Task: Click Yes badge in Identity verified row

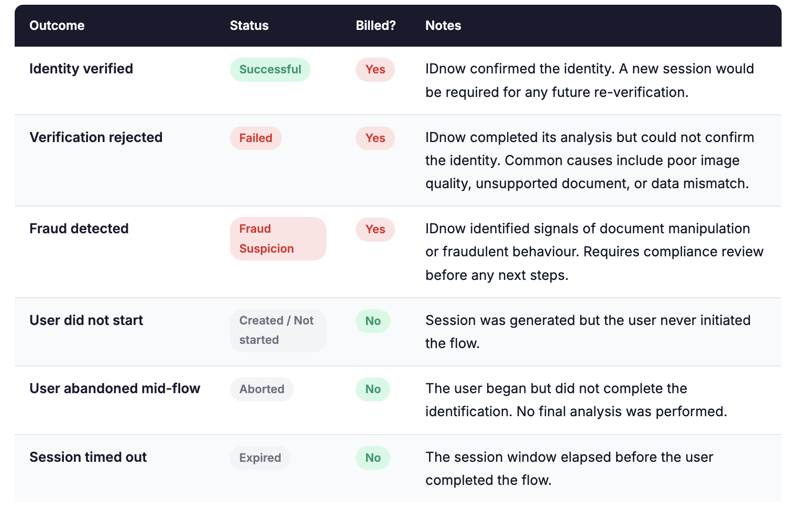Action: tap(375, 70)
